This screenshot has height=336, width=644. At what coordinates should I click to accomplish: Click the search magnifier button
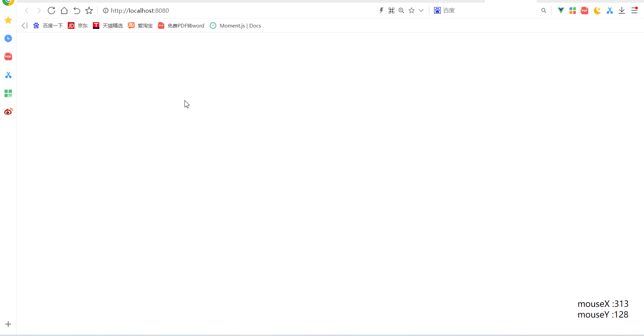[544, 11]
